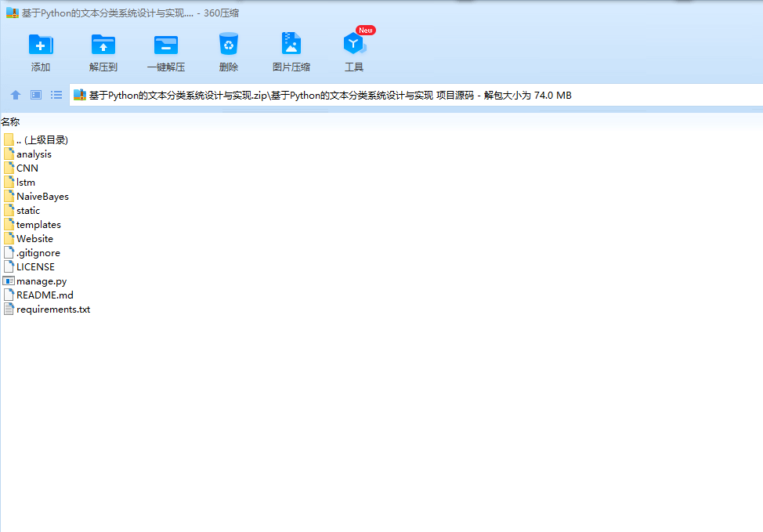
Task: Click the manage.py file icon
Action: [x=9, y=280]
